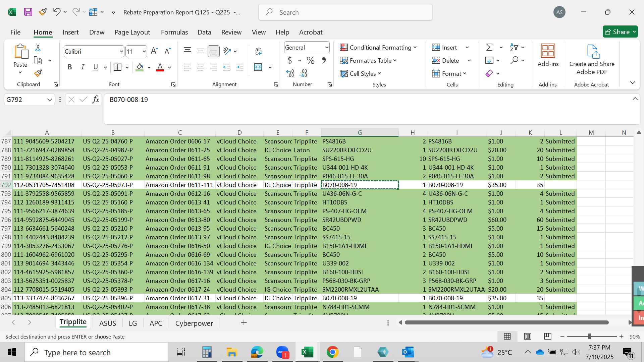Click the Share button
The width and height of the screenshot is (644, 362).
(620, 32)
